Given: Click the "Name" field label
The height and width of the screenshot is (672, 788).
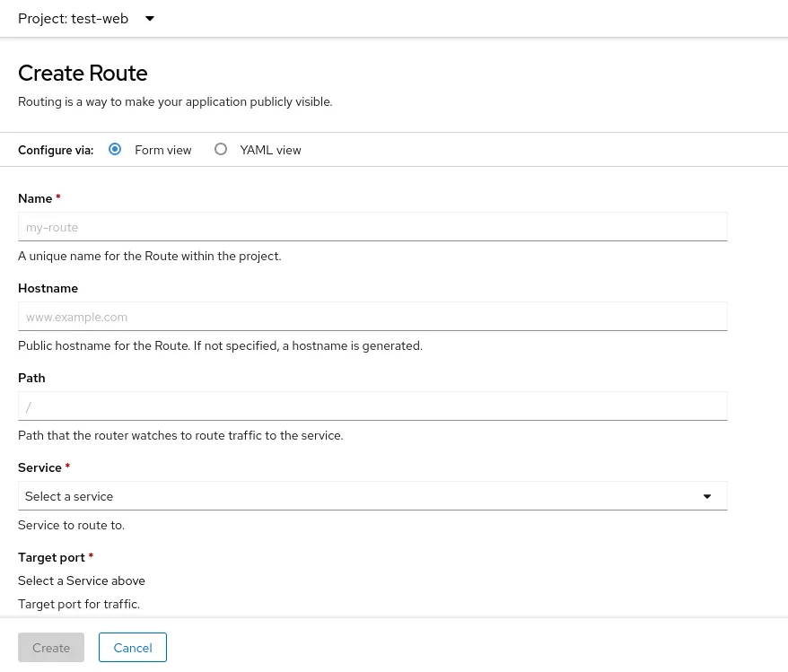Looking at the screenshot, I should 35,198.
